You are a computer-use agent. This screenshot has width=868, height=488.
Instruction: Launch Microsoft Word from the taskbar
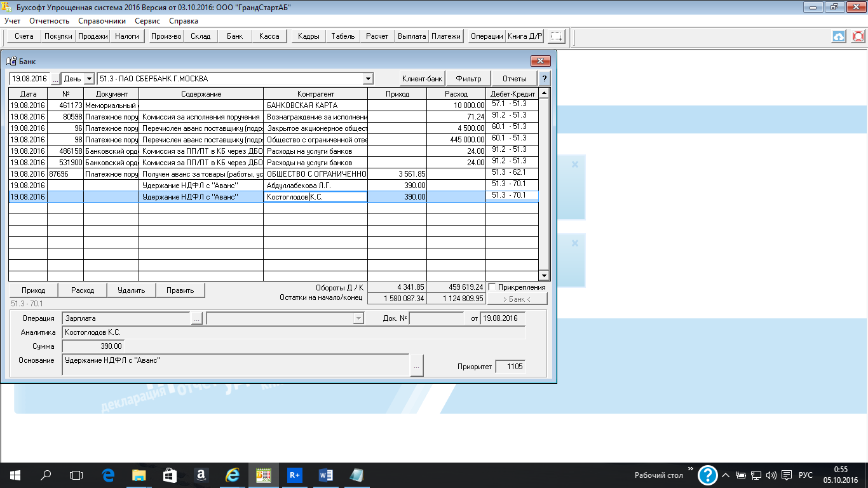(x=326, y=475)
